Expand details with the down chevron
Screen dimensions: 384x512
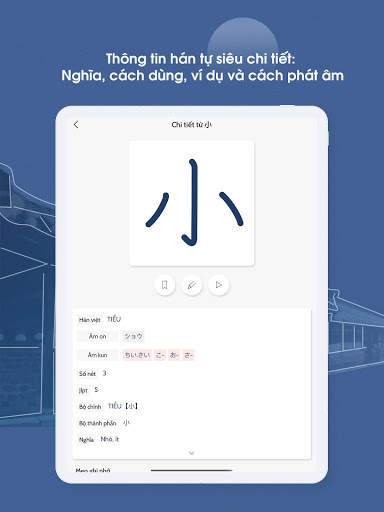pos(191,453)
